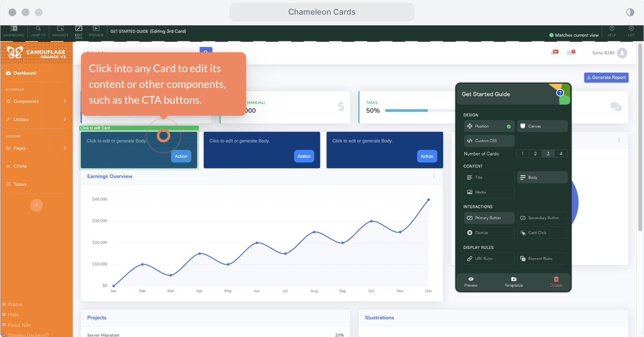
Task: Edit the card Body content
Action: click(542, 177)
